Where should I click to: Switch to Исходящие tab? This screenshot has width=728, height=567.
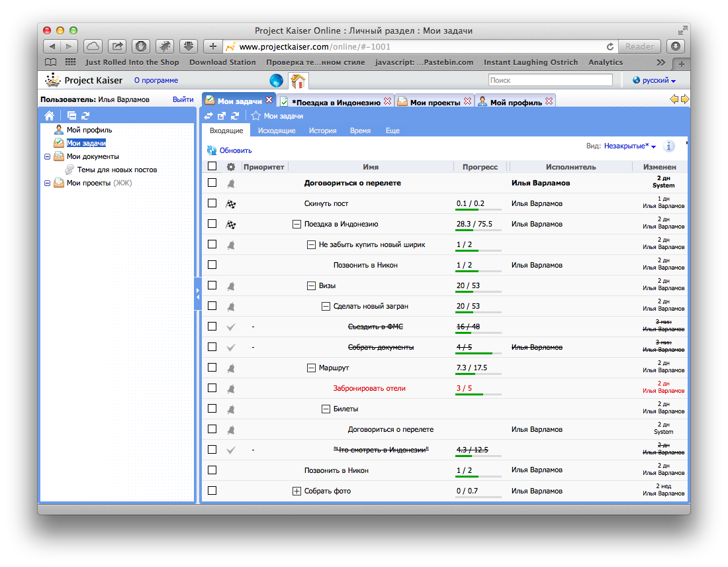277,130
